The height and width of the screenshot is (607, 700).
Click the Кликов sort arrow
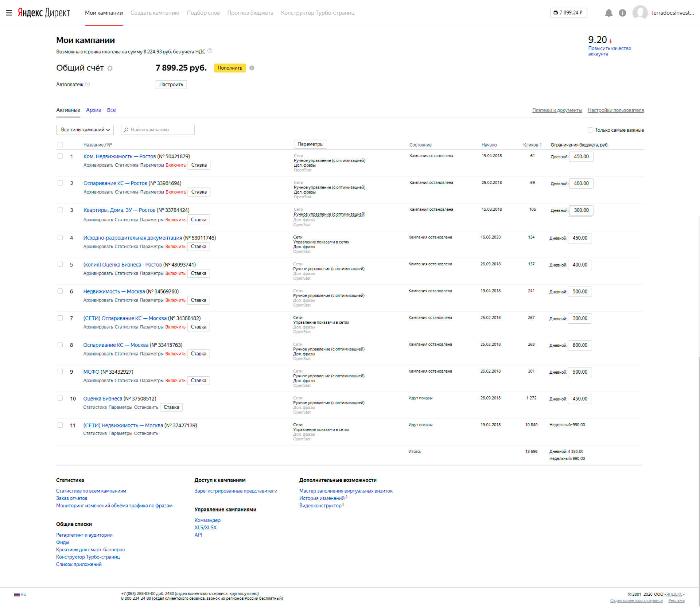pos(541,145)
